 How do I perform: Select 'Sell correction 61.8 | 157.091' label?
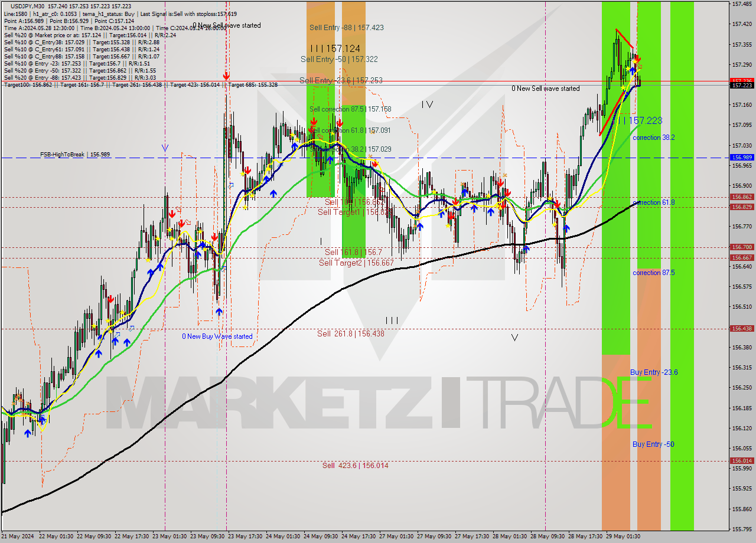(350, 130)
